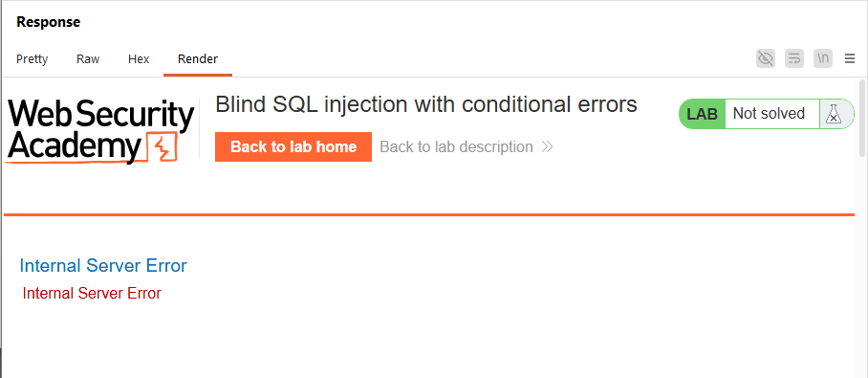Open the Hex tab
Image resolution: width=868 pixels, height=378 pixels.
[x=139, y=58]
